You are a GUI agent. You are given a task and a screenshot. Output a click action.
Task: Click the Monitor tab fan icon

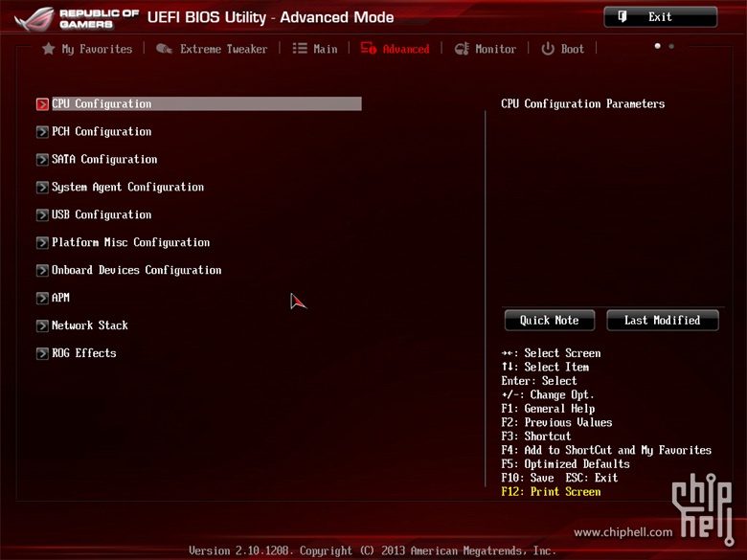[x=462, y=49]
